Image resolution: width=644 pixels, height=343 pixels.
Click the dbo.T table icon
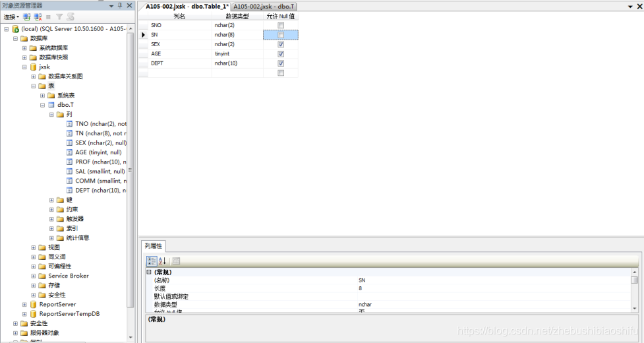tap(51, 105)
